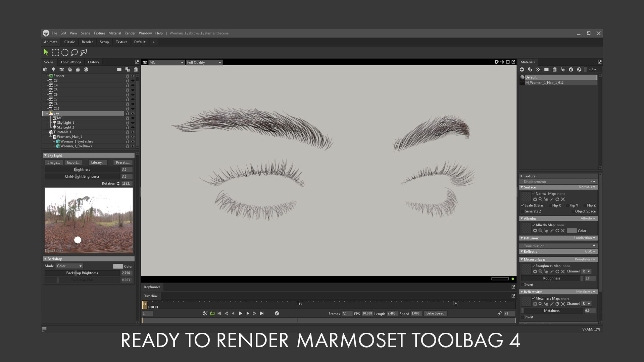644x362 pixels.
Task: Duplicate the selected material
Action: tap(530, 69)
